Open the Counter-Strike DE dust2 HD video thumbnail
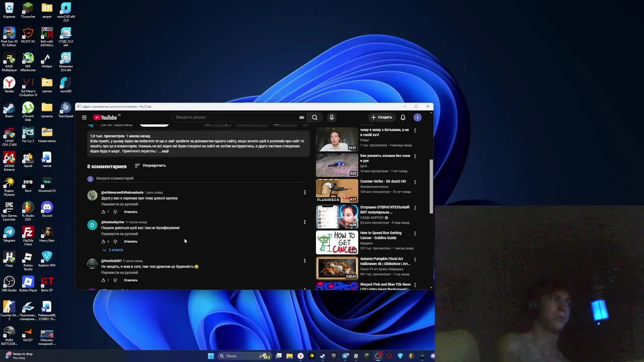The height and width of the screenshot is (362, 644). (337, 191)
